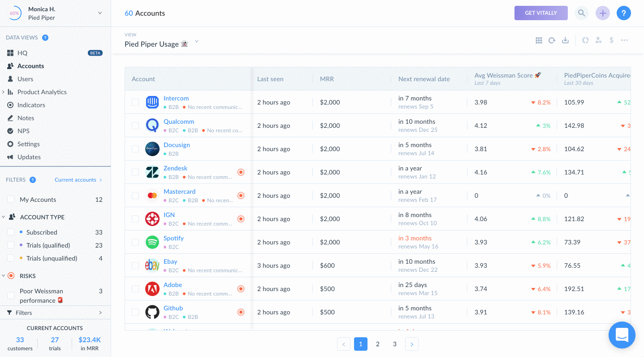Open the Intercom chat bubble widget
This screenshot has width=644, height=357.
pyautogui.click(x=622, y=335)
